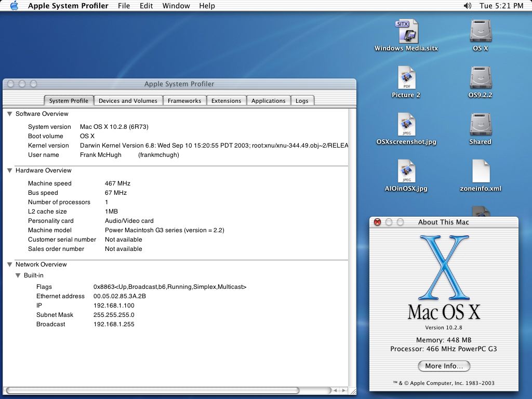Switch to the Devices and Volumes tab
This screenshot has height=399, width=532.
128,100
